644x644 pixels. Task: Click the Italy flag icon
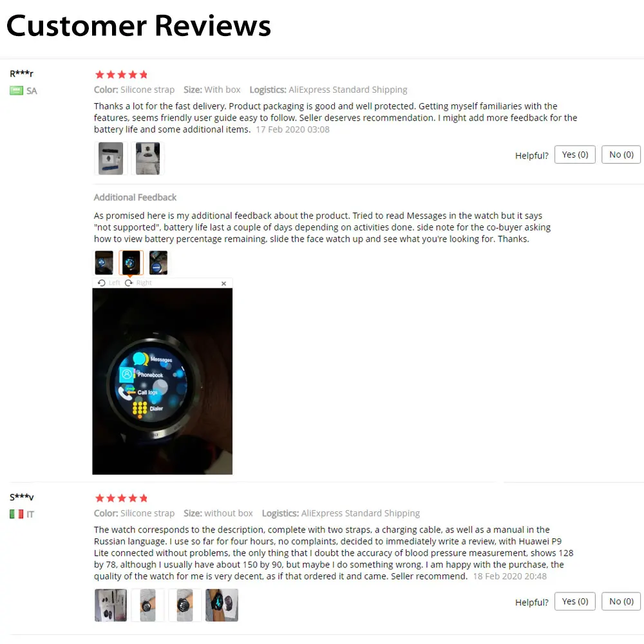tap(17, 514)
